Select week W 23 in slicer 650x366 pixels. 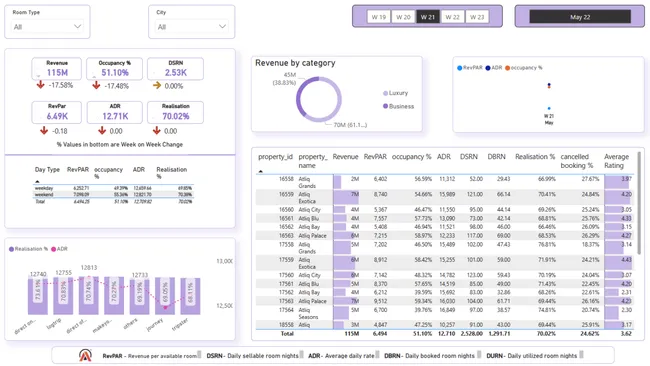[x=477, y=17]
